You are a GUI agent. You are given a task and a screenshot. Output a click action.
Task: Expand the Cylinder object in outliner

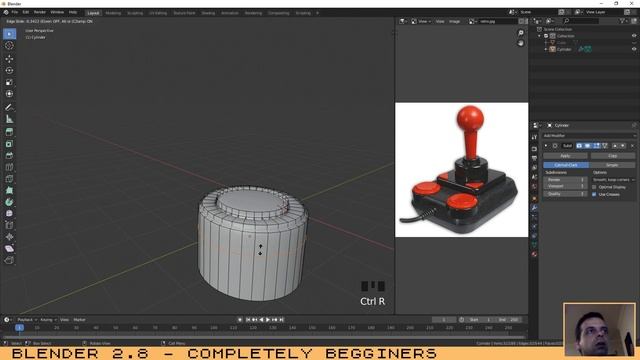tap(546, 49)
